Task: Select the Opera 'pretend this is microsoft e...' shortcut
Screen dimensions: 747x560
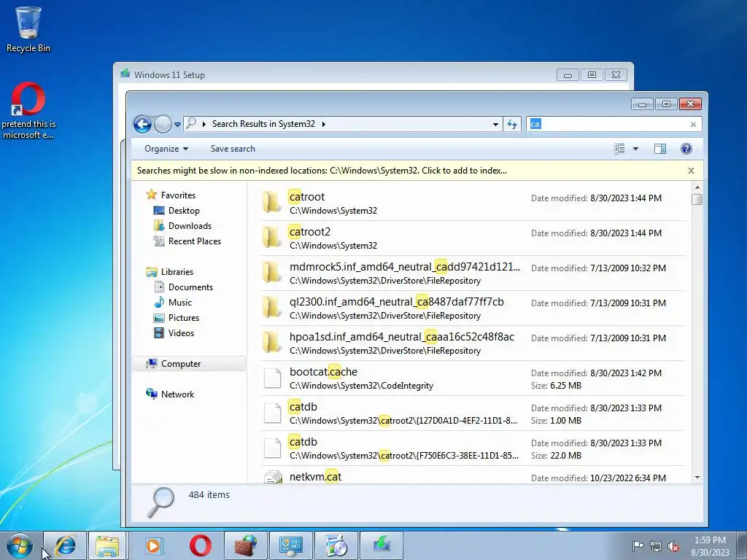Action: pos(28,112)
